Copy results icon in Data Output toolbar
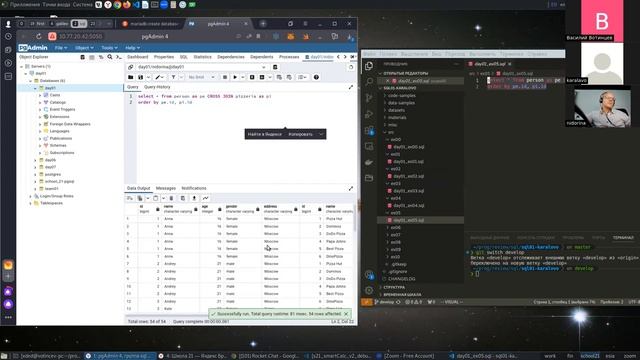 coord(140,198)
